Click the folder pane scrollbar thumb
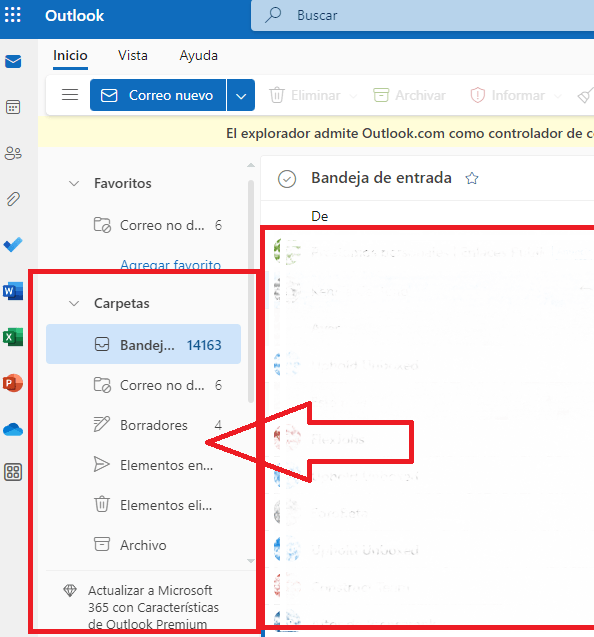This screenshot has width=594, height=637. click(251, 292)
